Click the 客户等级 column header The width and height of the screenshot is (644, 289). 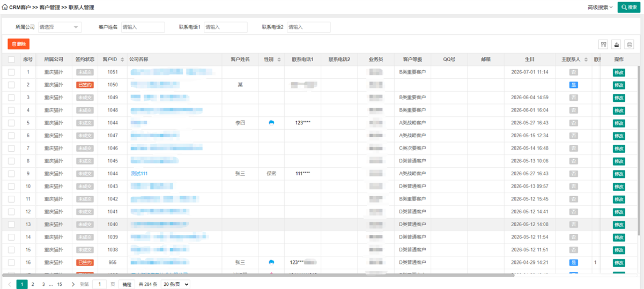[412, 60]
